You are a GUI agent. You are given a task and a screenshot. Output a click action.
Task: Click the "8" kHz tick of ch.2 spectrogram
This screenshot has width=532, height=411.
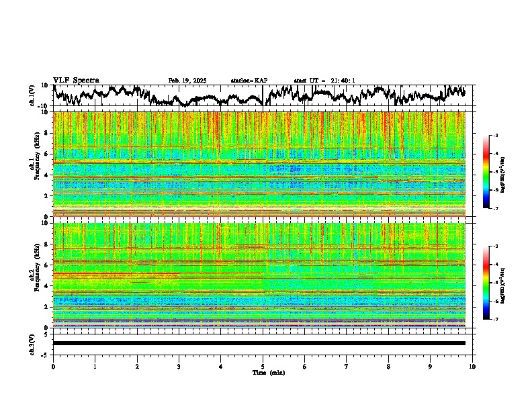48,244
